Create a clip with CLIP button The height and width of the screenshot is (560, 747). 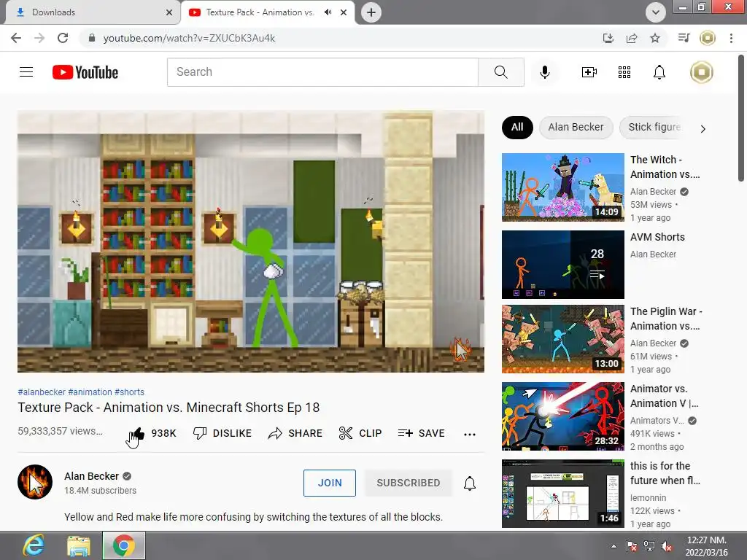[x=360, y=433]
